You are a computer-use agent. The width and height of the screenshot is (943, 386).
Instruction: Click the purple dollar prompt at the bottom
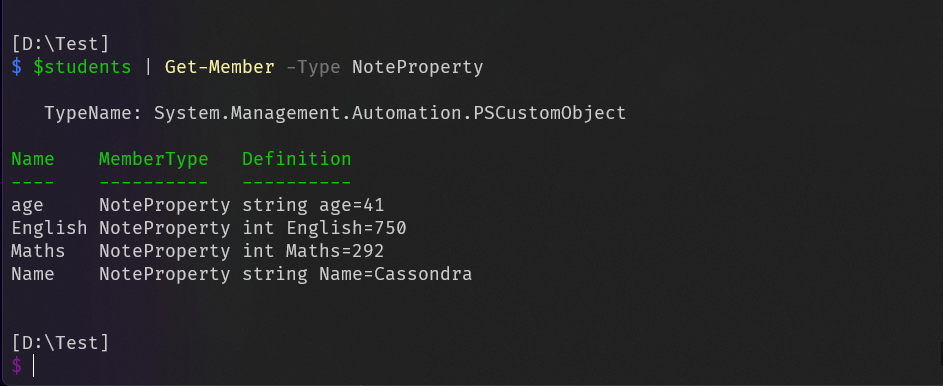coord(17,365)
